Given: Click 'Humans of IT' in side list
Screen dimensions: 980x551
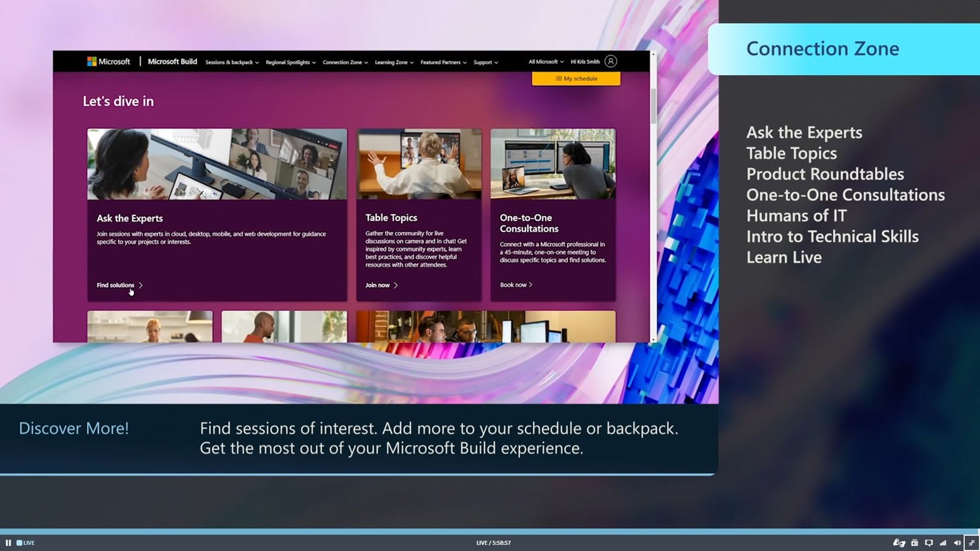Looking at the screenshot, I should click(796, 216).
